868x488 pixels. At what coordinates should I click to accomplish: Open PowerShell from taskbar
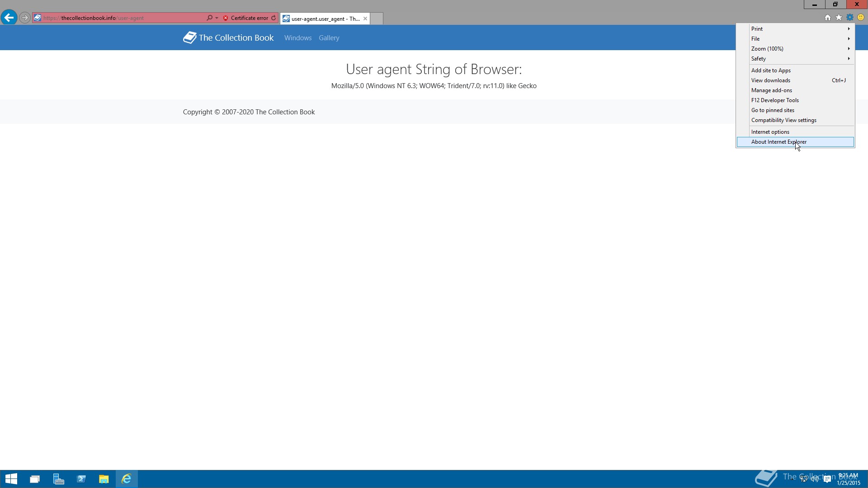[x=81, y=479]
